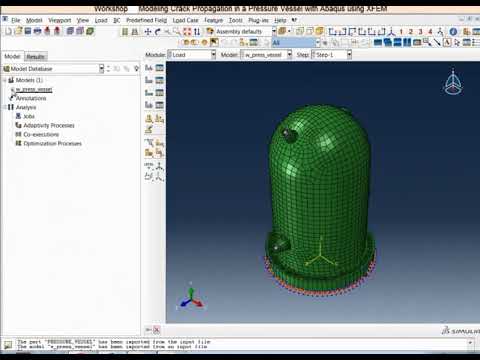
Task: Open the Step dropdown showing Step-1
Action: [x=331, y=55]
